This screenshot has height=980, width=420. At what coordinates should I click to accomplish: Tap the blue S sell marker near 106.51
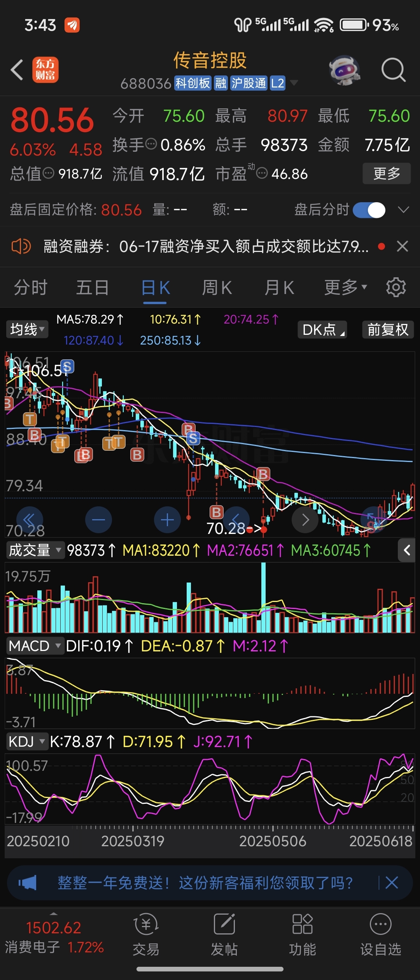tap(67, 366)
